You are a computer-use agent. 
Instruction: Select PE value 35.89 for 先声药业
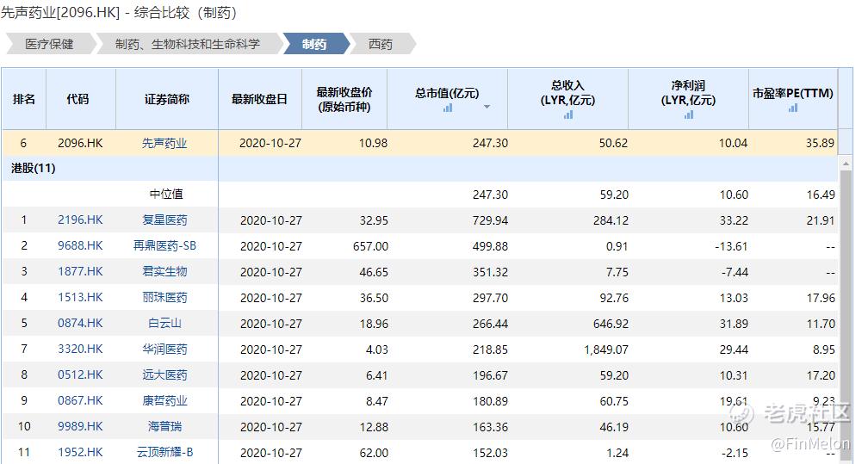[820, 143]
